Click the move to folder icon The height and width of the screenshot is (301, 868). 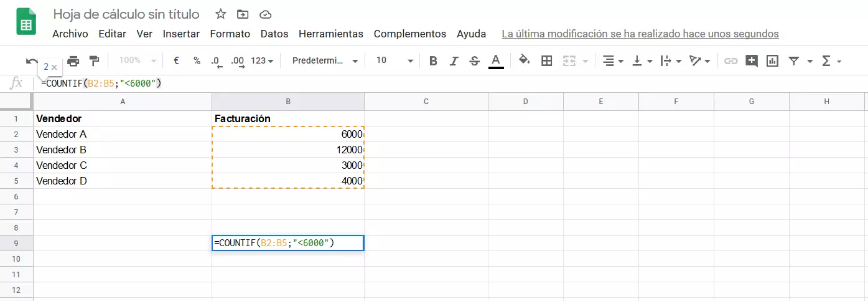point(243,14)
